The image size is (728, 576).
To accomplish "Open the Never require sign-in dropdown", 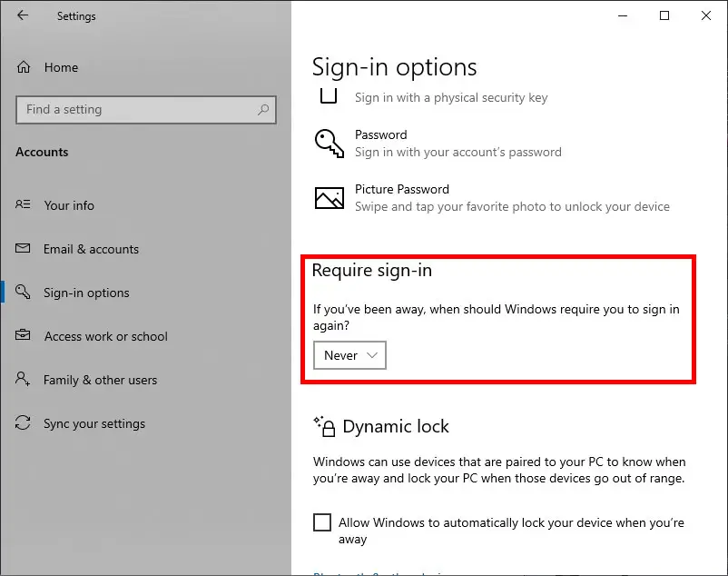I will coord(349,355).
